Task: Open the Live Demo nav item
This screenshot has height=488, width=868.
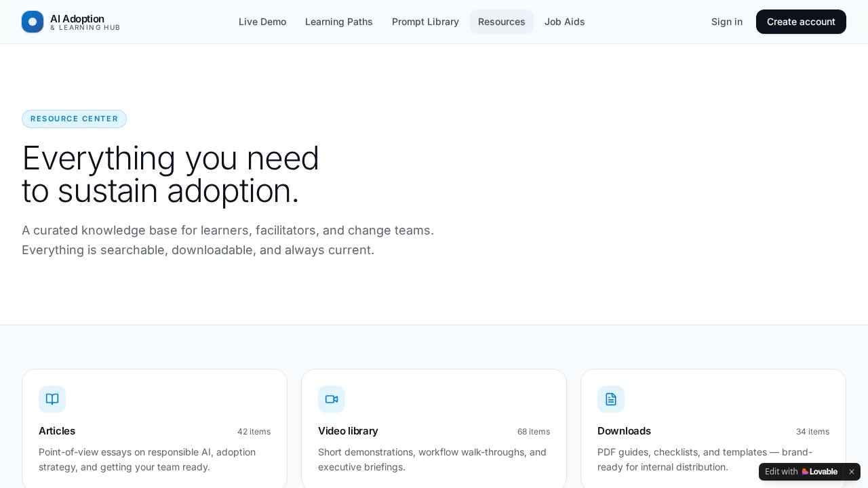Action: (x=262, y=22)
